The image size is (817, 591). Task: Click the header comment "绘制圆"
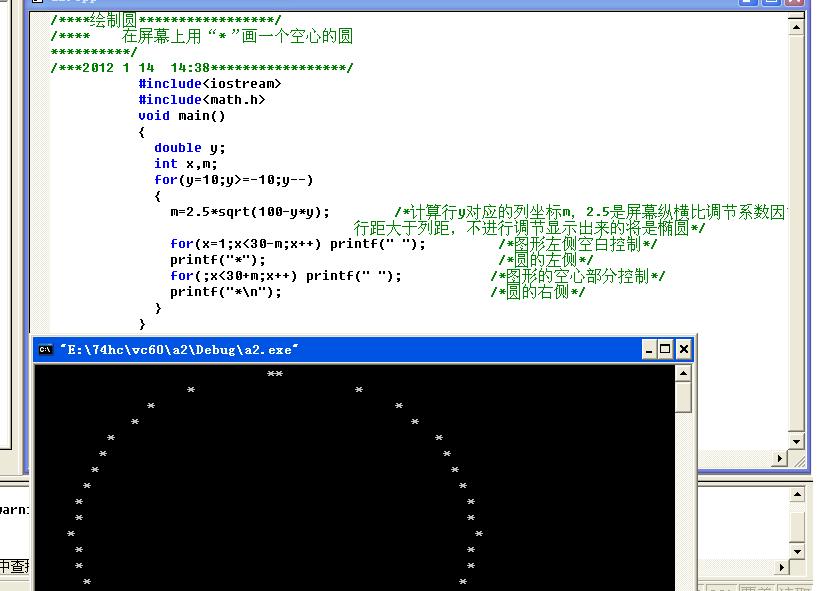[x=114, y=20]
